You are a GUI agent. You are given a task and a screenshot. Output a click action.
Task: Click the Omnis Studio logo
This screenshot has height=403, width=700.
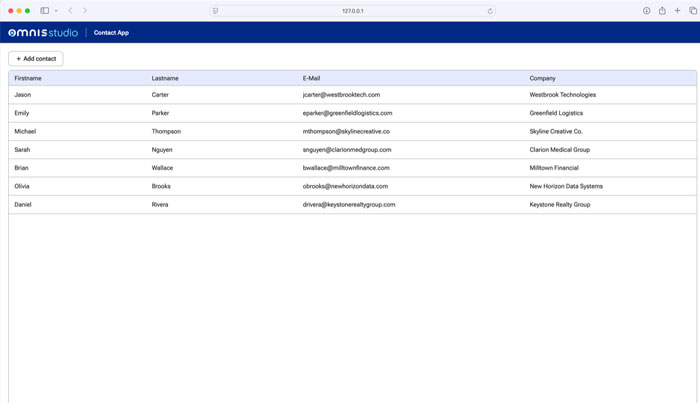(x=43, y=33)
